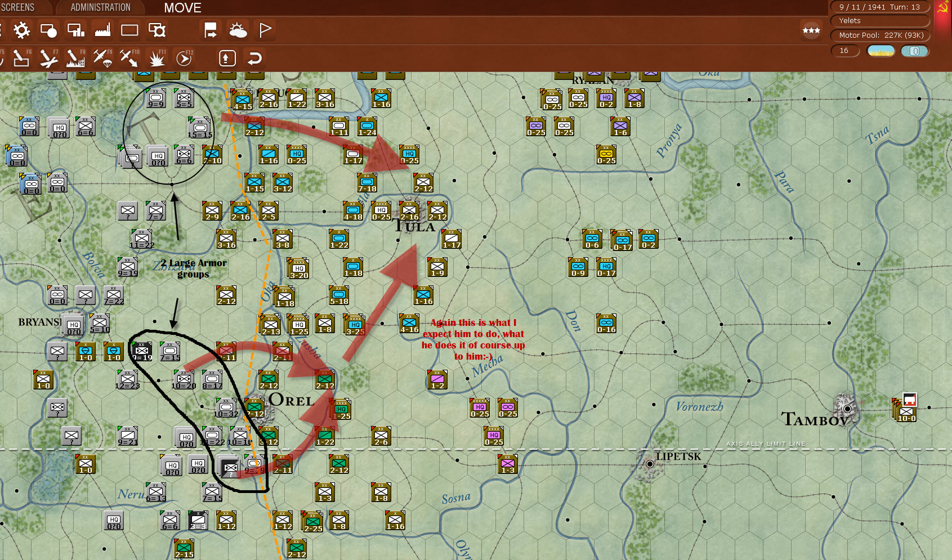The height and width of the screenshot is (560, 952).
Task: Select the 3-20 HQ unit counter
Action: [298, 268]
